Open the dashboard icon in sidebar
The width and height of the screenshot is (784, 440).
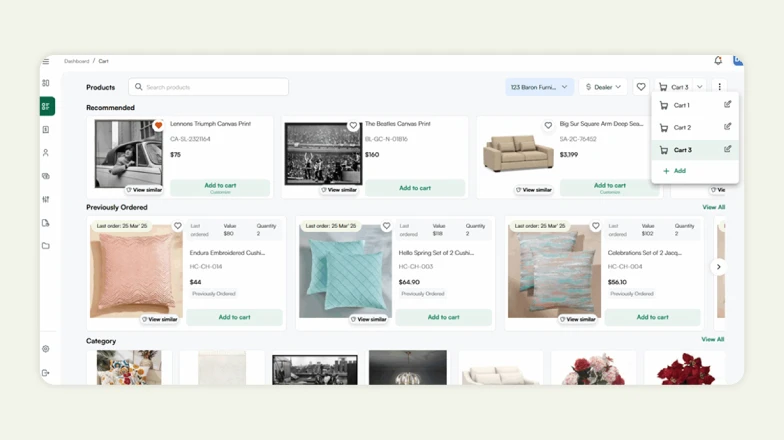(x=46, y=83)
